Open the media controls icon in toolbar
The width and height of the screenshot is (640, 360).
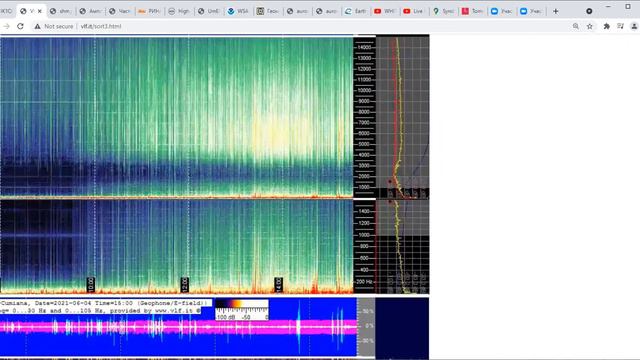point(620,26)
